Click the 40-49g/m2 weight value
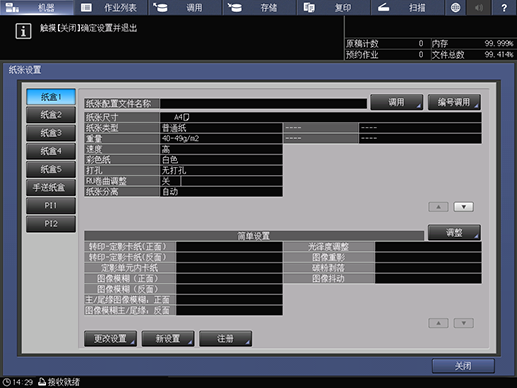Viewport: 517px width, 388px height. (x=221, y=138)
